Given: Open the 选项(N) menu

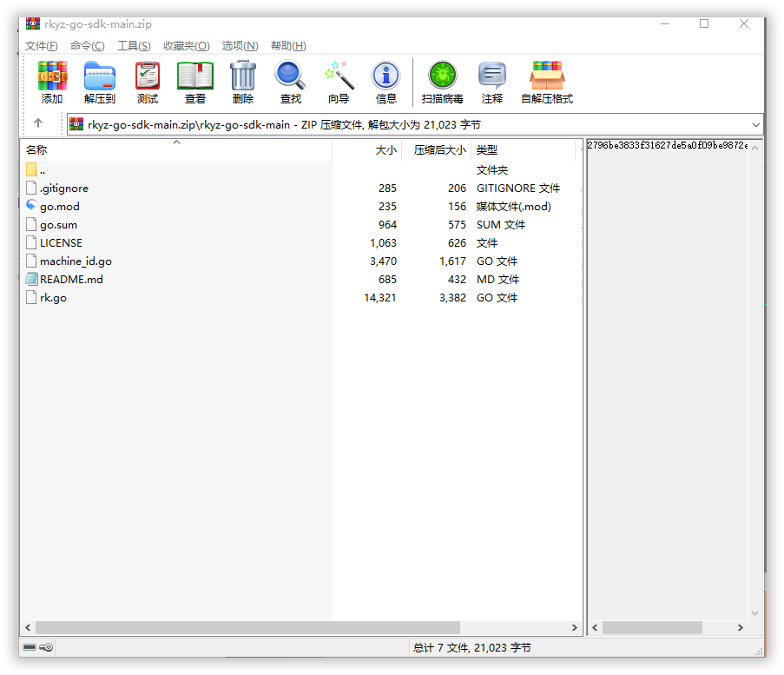Looking at the screenshot, I should [240, 46].
